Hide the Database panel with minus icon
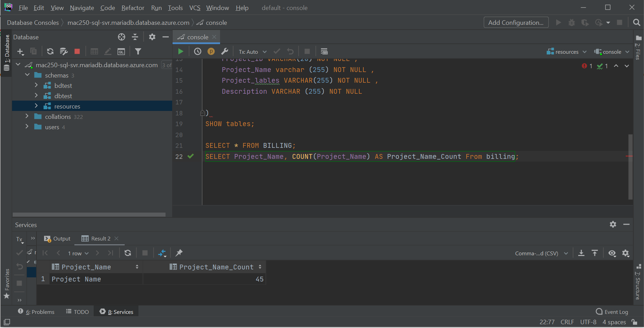This screenshot has width=644, height=328. coord(166,37)
